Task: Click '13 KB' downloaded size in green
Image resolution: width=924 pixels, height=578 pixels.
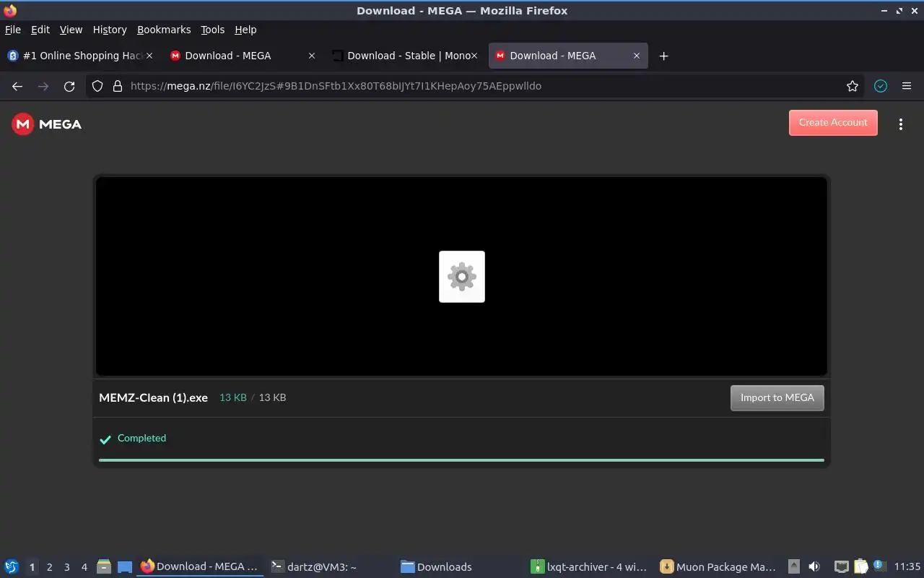Action: [x=233, y=397]
